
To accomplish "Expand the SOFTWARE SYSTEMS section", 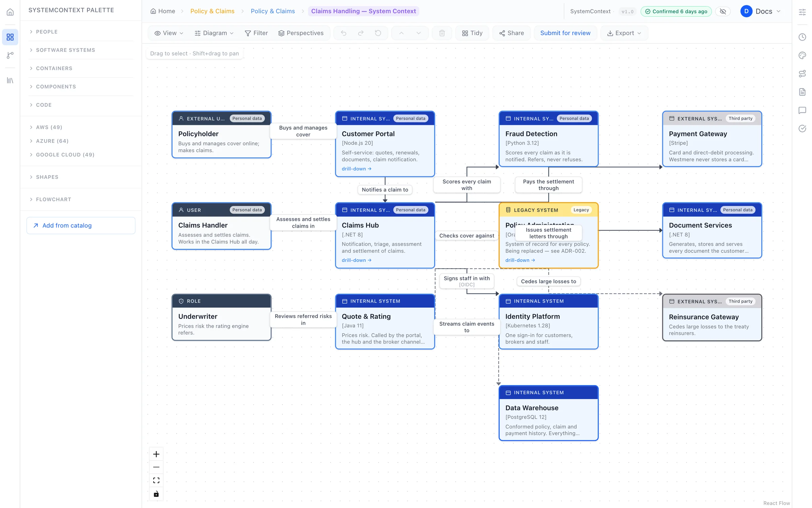I will coord(81,50).
